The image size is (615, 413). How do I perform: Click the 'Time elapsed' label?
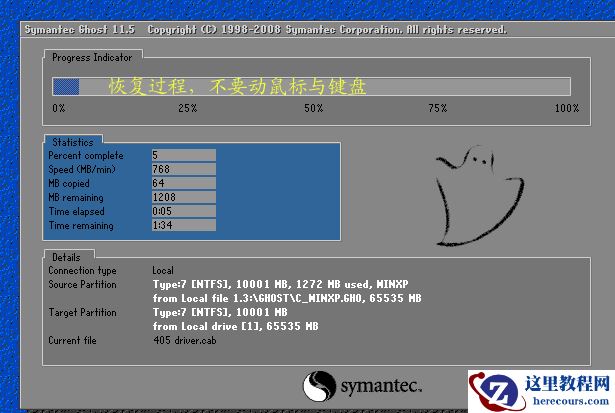tap(76, 211)
